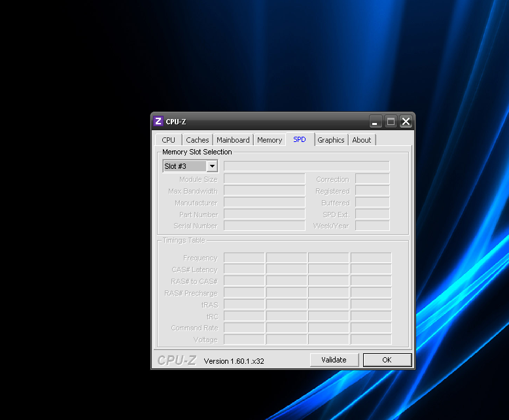
Task: Switch to the Memory tab
Action: click(270, 140)
